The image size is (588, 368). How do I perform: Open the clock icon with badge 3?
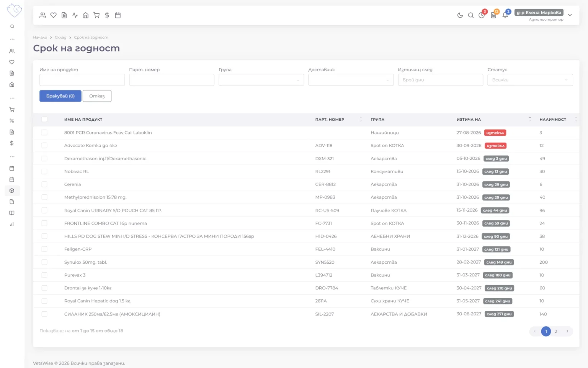[x=482, y=15]
